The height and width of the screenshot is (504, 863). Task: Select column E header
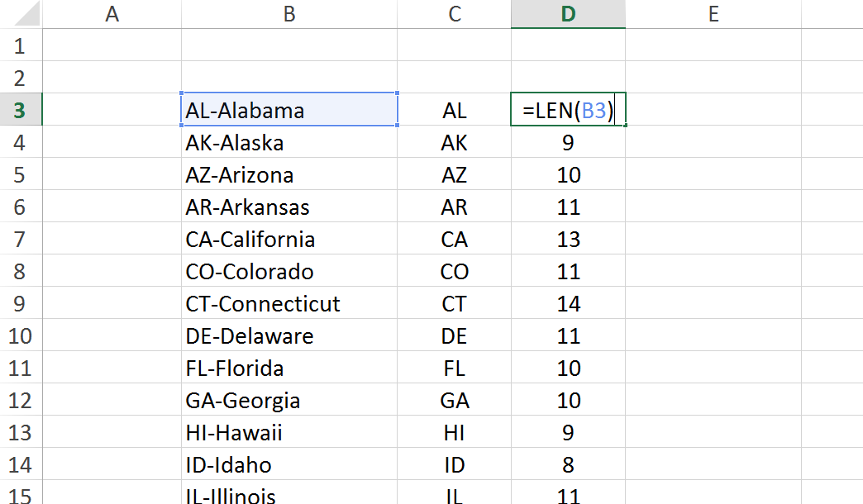pos(713,14)
